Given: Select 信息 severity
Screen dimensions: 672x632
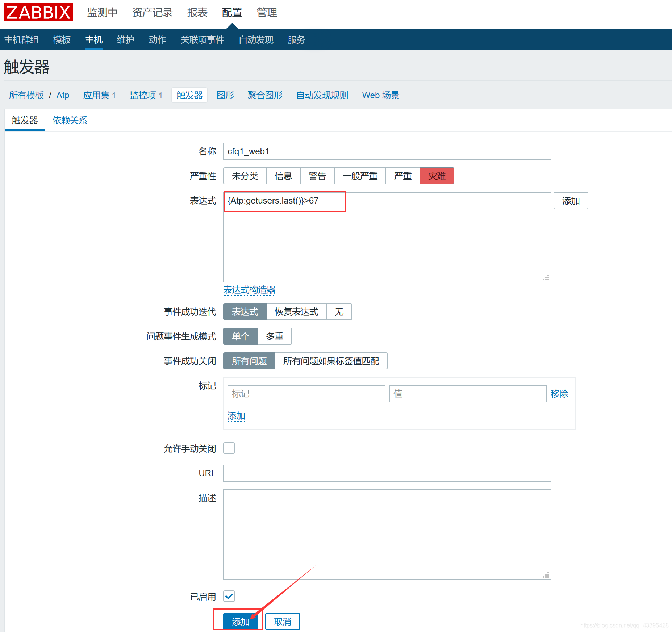Looking at the screenshot, I should tap(283, 176).
